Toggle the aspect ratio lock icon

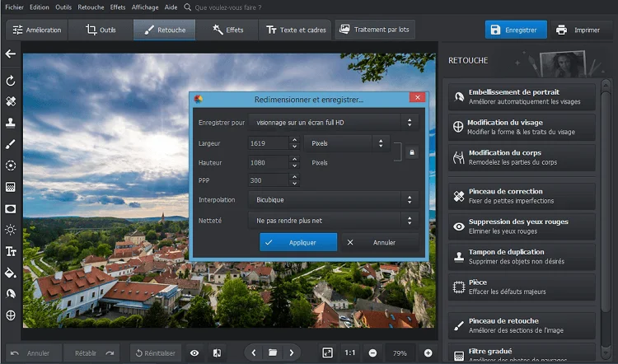point(412,152)
